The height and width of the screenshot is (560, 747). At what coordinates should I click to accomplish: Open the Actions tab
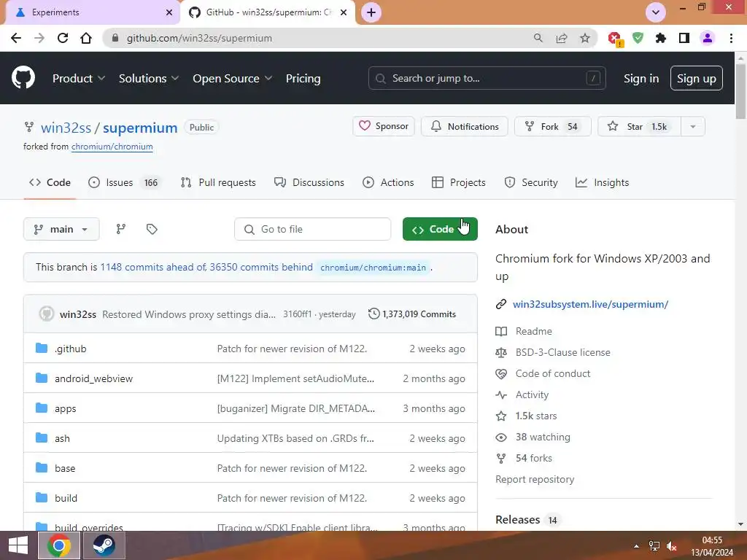388,182
